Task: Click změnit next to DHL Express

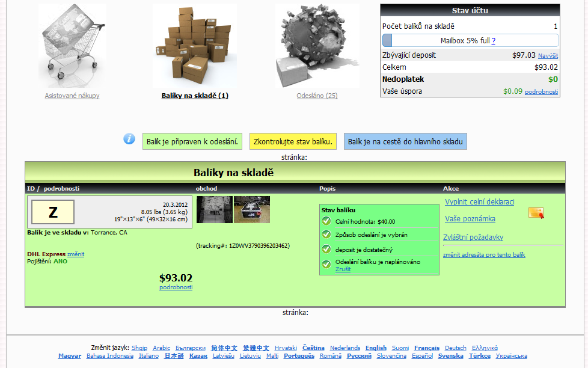Action: 76,254
